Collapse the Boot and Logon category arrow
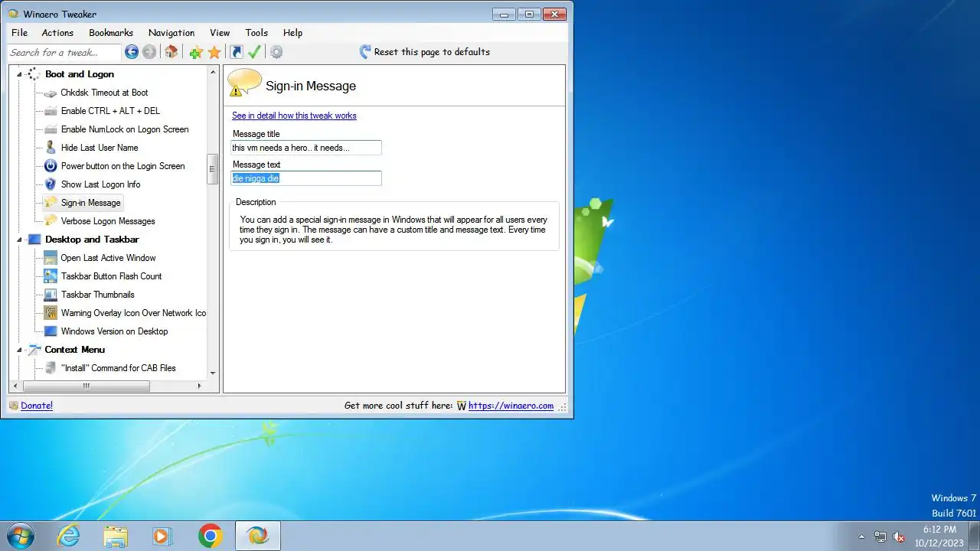Viewport: 980px width, 551px height. [x=19, y=74]
